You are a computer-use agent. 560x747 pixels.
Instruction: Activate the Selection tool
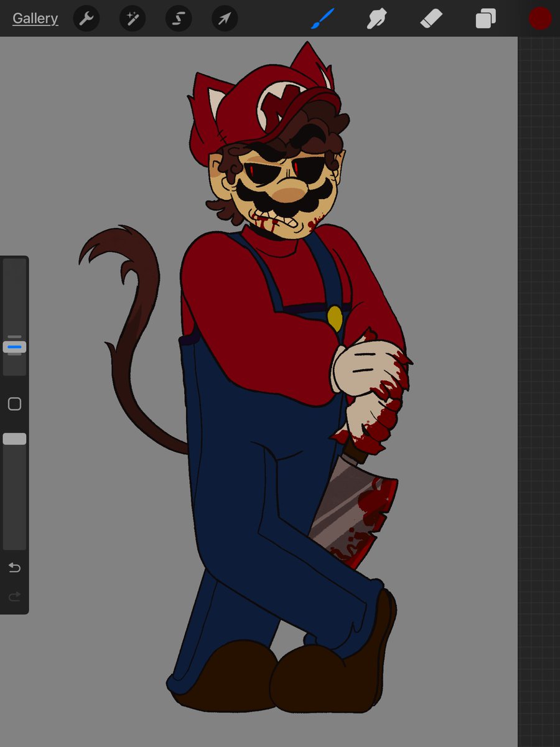click(x=179, y=19)
